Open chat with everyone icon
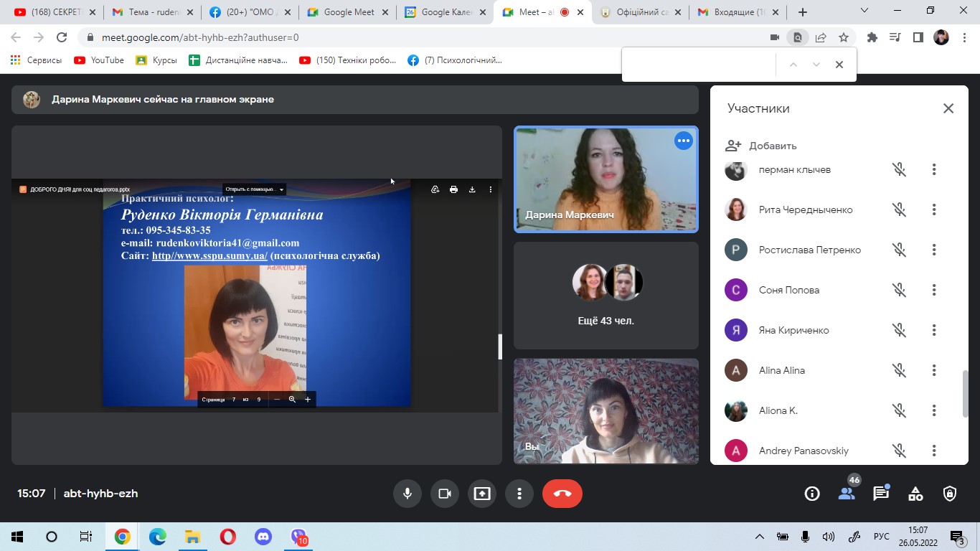Screen dimensions: 980x551 click(881, 494)
